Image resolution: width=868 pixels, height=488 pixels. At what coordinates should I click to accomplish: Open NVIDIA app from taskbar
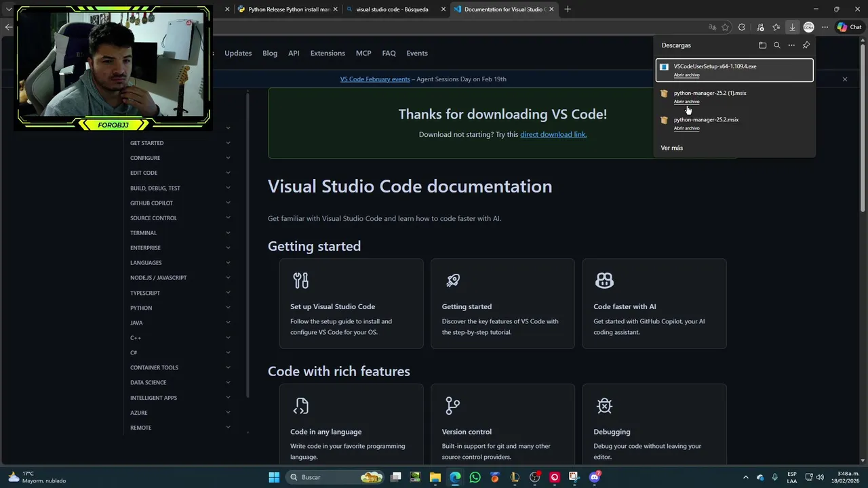tap(415, 477)
